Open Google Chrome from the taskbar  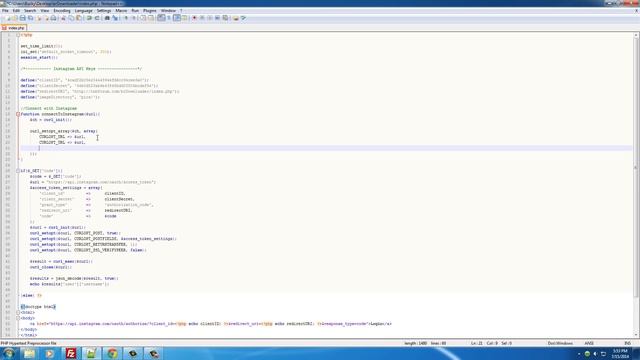(x=112, y=353)
